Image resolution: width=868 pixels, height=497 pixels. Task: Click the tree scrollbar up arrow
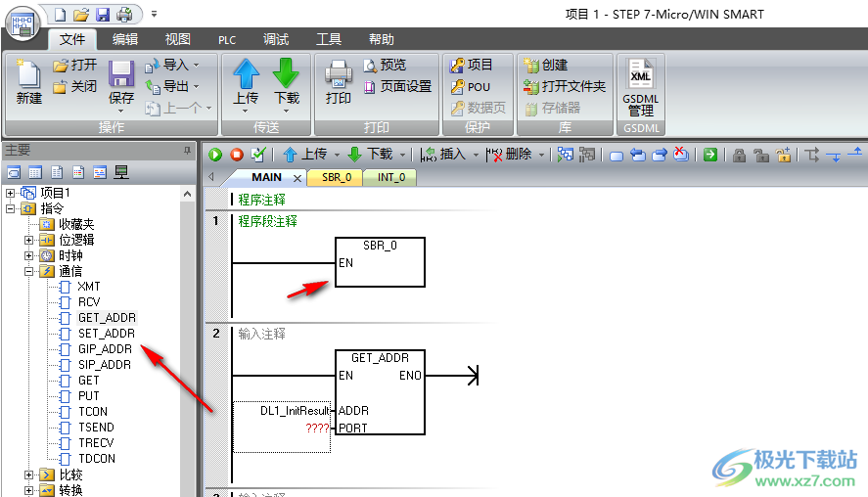tap(187, 194)
